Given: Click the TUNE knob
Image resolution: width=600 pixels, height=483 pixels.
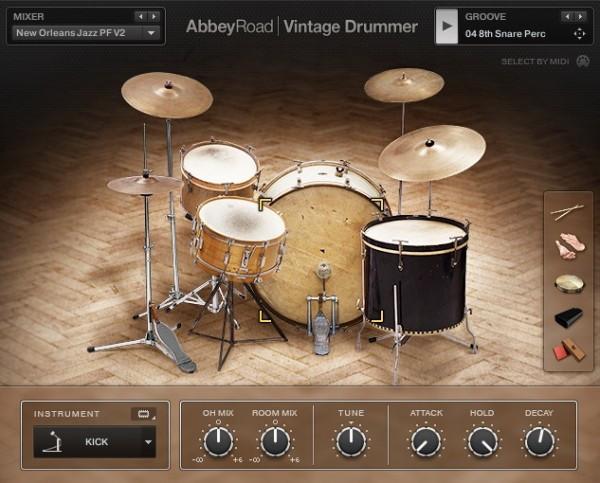Looking at the screenshot, I should tap(351, 441).
